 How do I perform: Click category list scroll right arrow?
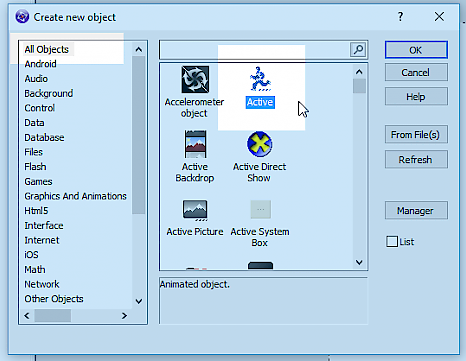tap(124, 315)
